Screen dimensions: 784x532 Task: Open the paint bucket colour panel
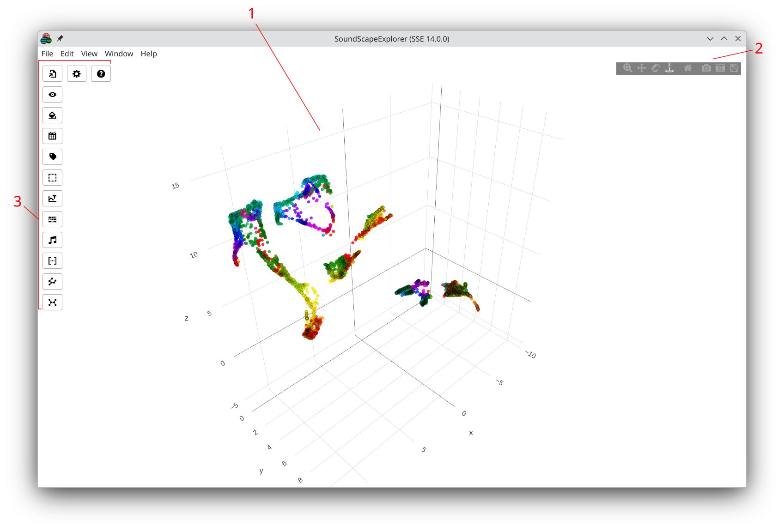click(53, 115)
